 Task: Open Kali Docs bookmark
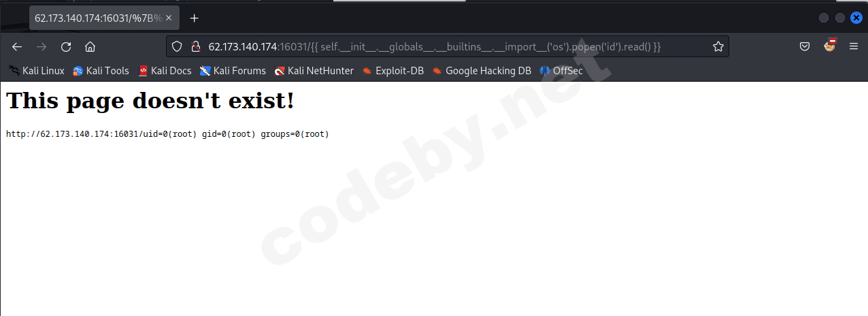165,71
